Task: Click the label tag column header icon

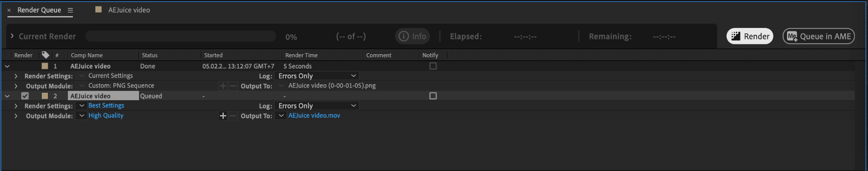Action: (x=45, y=55)
